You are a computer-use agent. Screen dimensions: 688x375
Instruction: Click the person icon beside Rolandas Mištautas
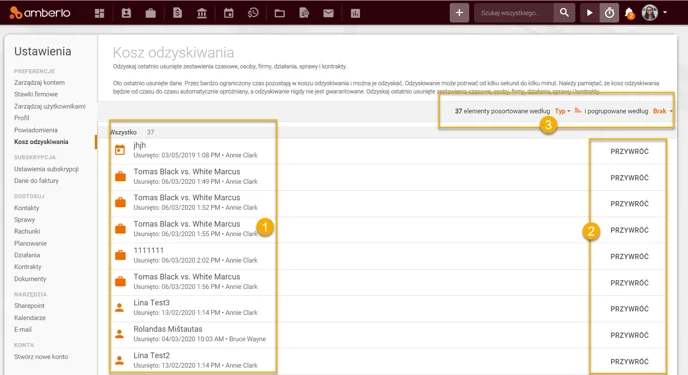pyautogui.click(x=119, y=334)
